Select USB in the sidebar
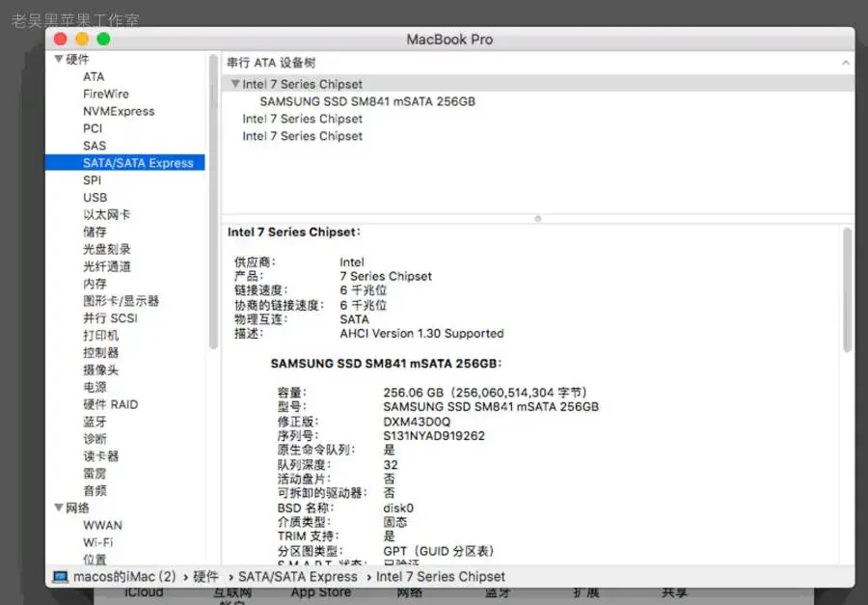 (95, 197)
